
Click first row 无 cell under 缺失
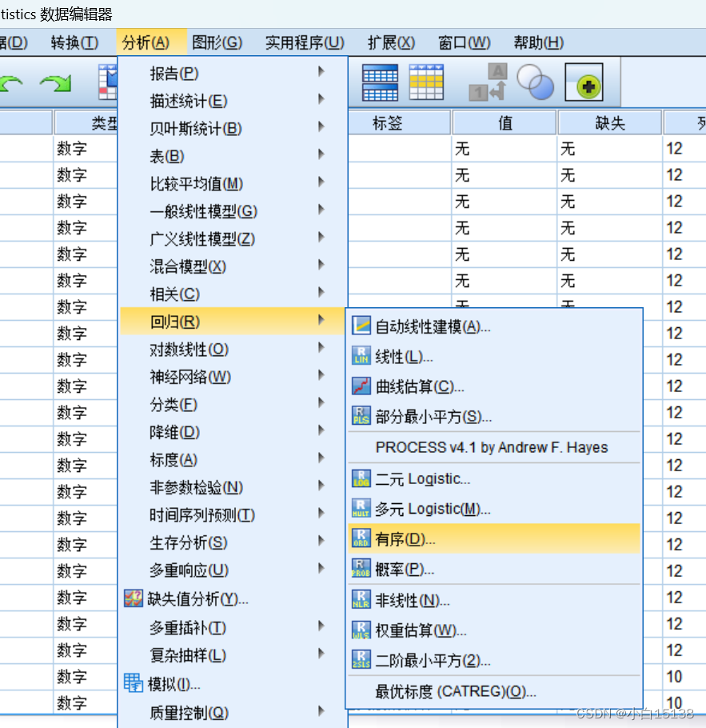point(610,149)
